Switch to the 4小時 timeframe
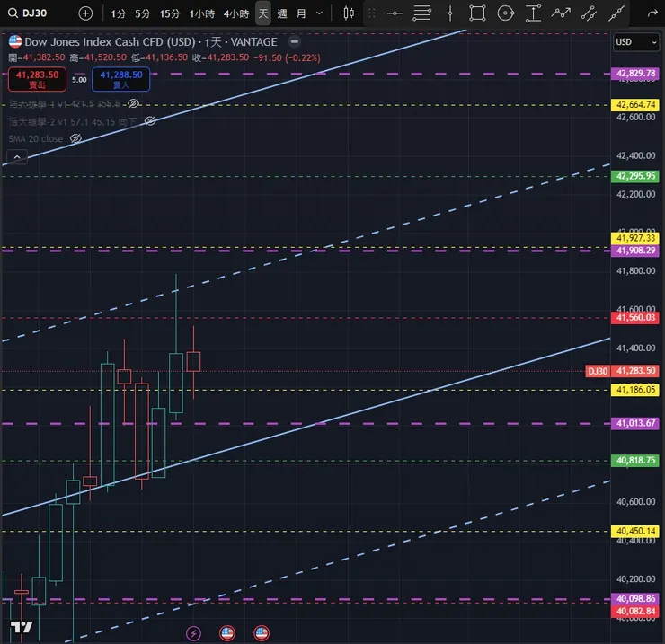Viewport: 665px width, 644px height. click(x=236, y=13)
